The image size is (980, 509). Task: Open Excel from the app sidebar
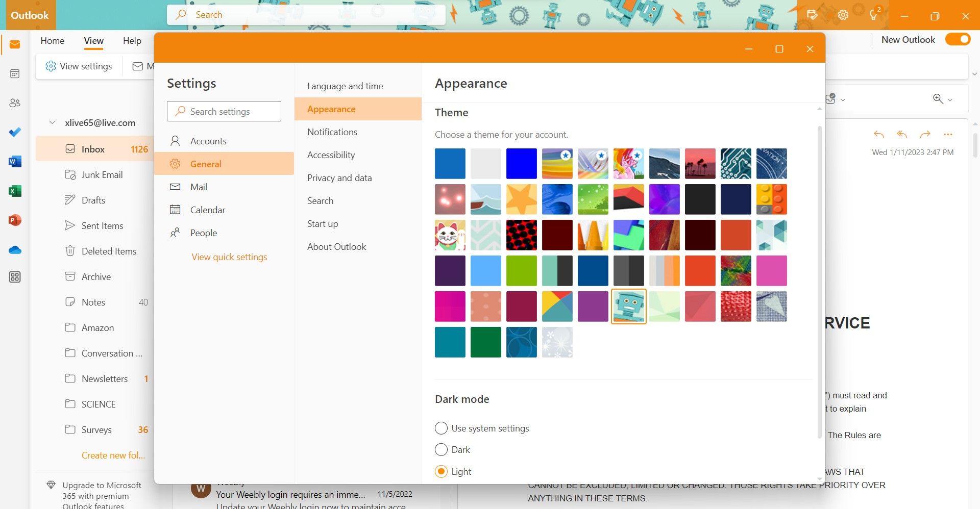click(x=15, y=191)
